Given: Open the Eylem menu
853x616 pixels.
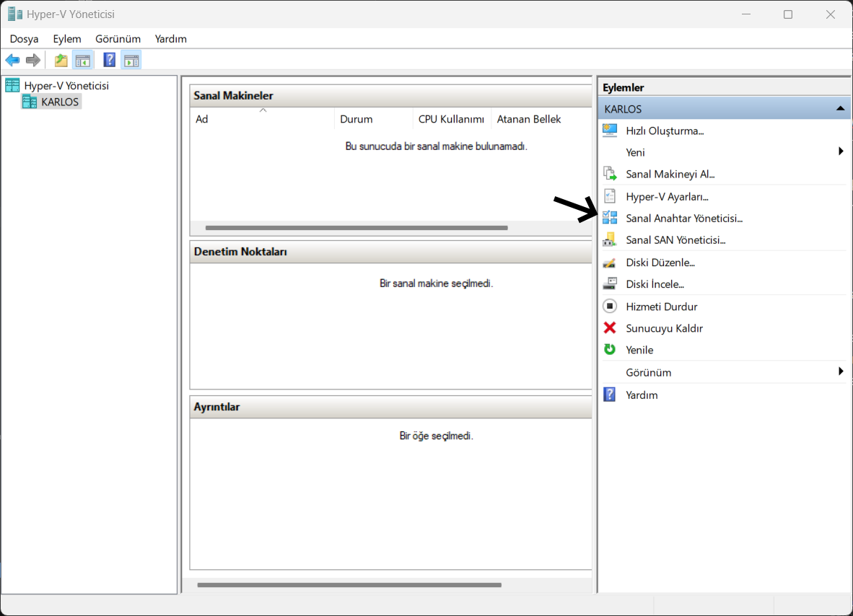Looking at the screenshot, I should pyautogui.click(x=67, y=39).
